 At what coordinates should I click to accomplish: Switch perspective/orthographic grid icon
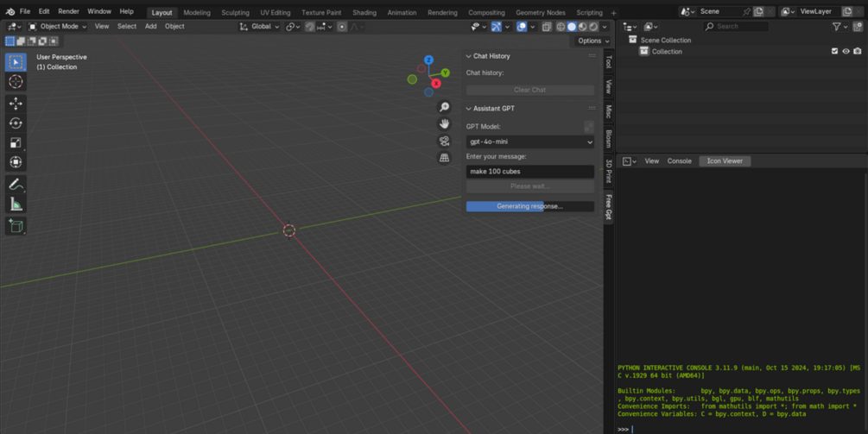point(444,158)
